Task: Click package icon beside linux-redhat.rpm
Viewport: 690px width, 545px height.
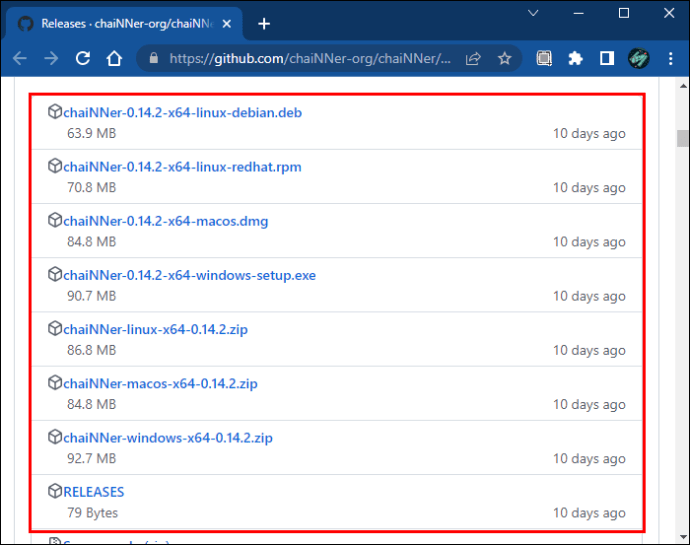Action: pyautogui.click(x=55, y=166)
